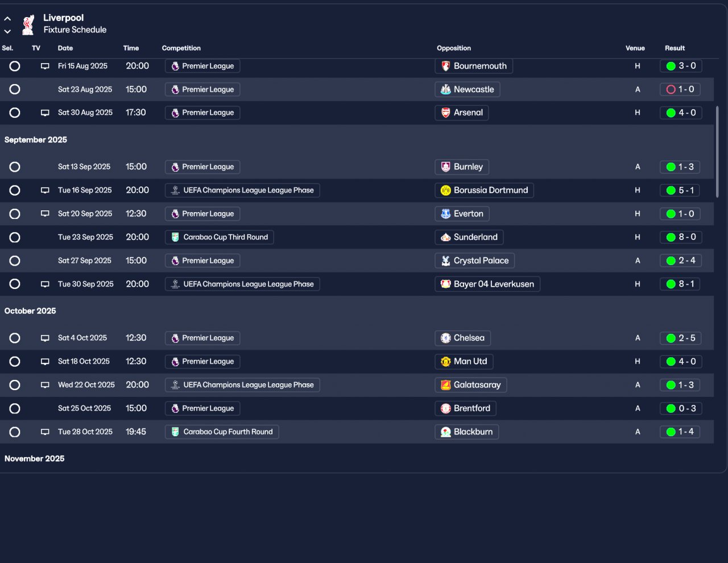Click the Borussia Dortmund yellow badge icon
Screen dimensions: 728x563
click(446, 191)
